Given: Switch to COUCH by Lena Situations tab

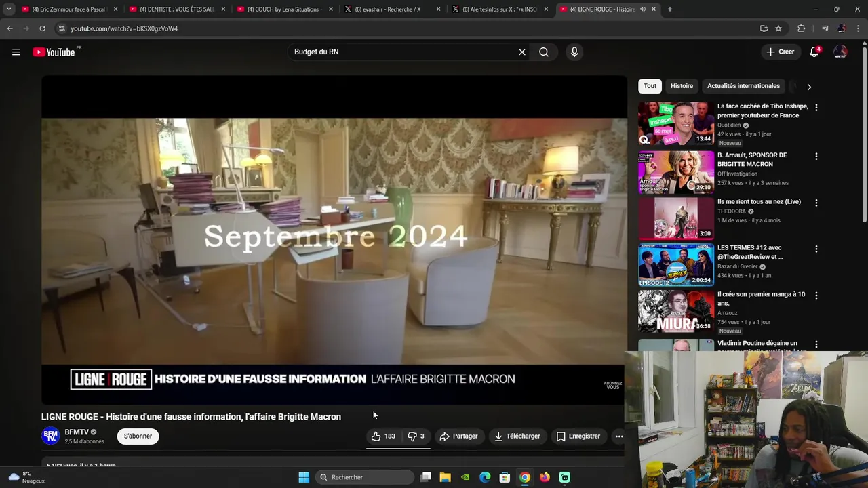Looking at the screenshot, I should 284,9.
